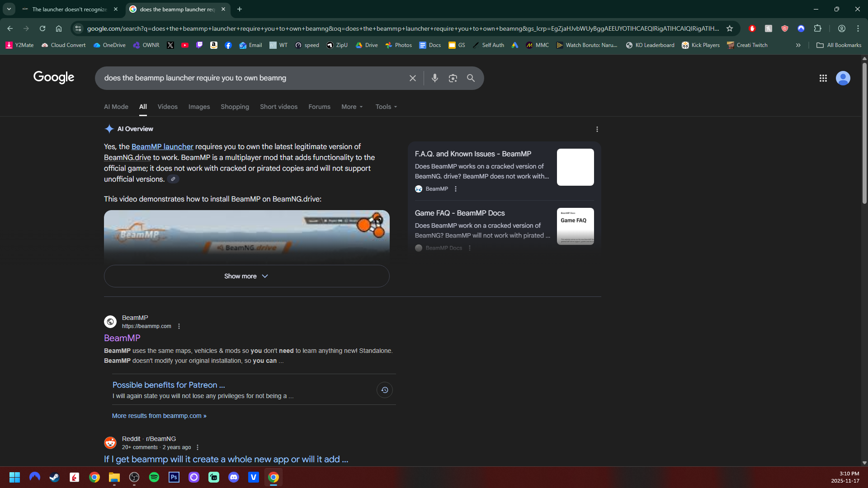This screenshot has width=868, height=488.
Task: Switch to the Videos results tab
Action: [167, 107]
